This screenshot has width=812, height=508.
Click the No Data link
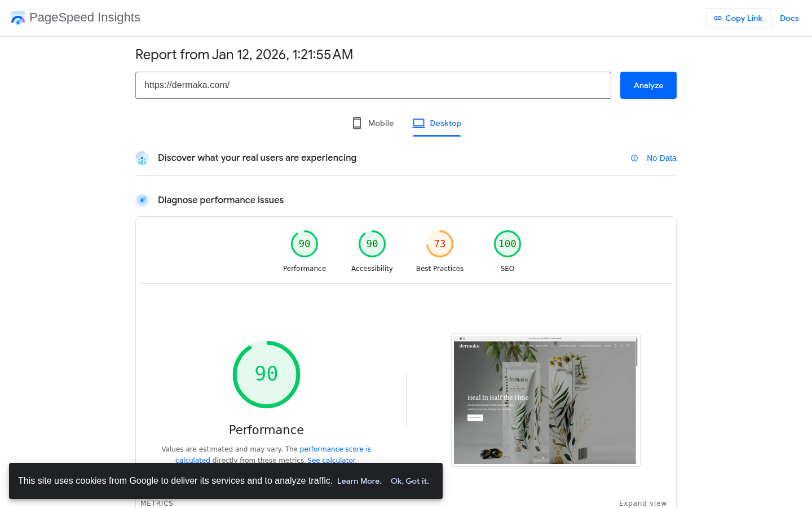661,158
